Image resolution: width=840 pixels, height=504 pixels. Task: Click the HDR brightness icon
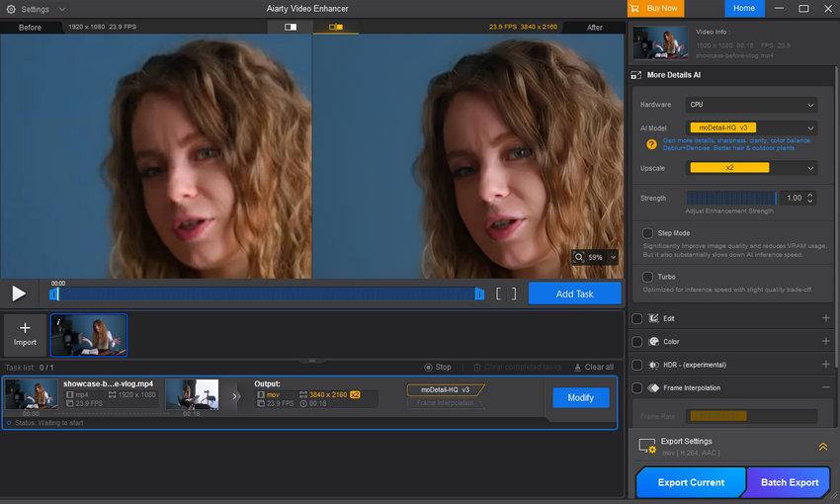pos(653,365)
